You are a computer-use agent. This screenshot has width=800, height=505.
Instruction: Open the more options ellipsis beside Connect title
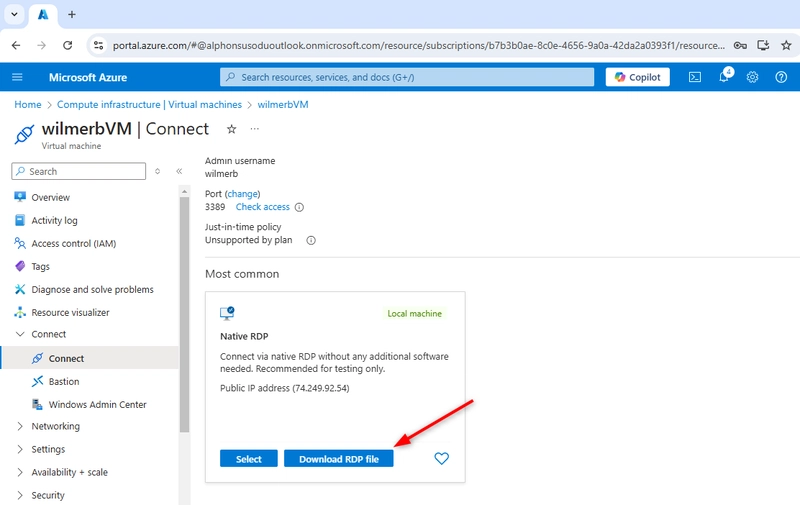pyautogui.click(x=255, y=129)
